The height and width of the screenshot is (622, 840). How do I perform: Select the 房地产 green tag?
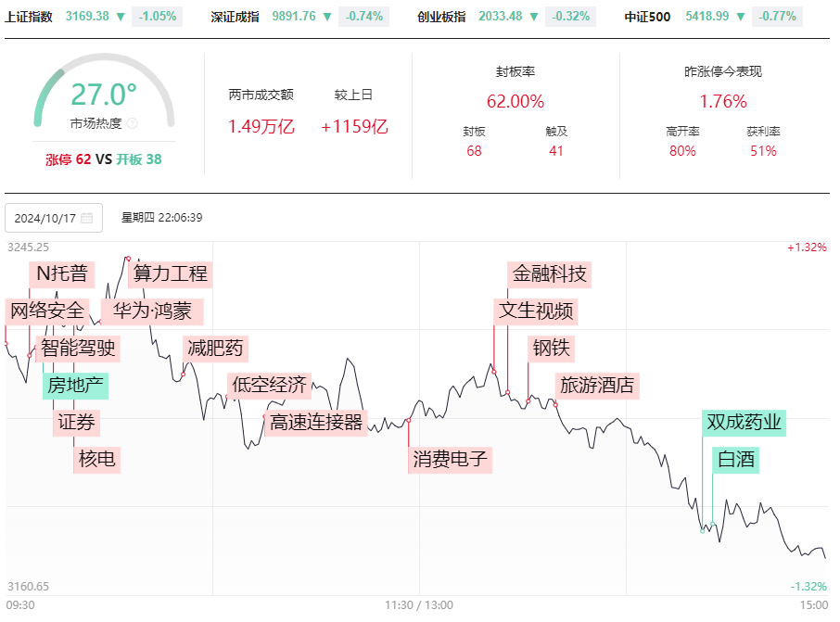(x=75, y=386)
